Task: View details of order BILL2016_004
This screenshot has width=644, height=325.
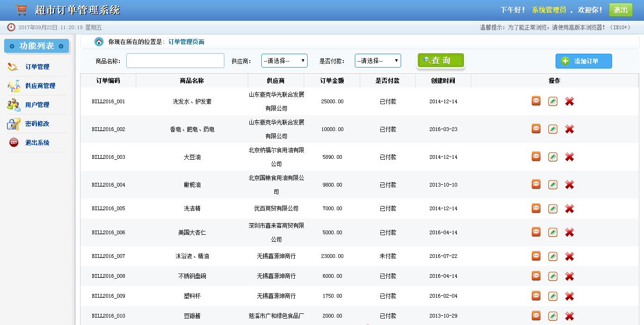Action: [536, 184]
